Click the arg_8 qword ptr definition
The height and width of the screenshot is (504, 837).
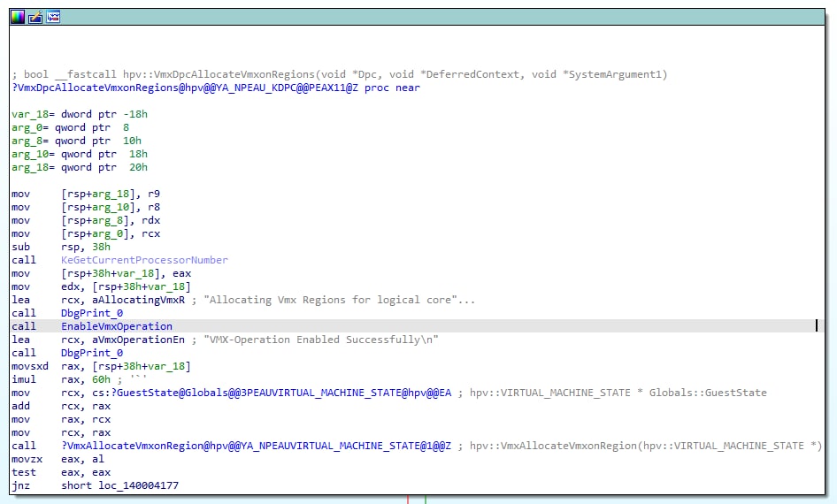(x=76, y=141)
